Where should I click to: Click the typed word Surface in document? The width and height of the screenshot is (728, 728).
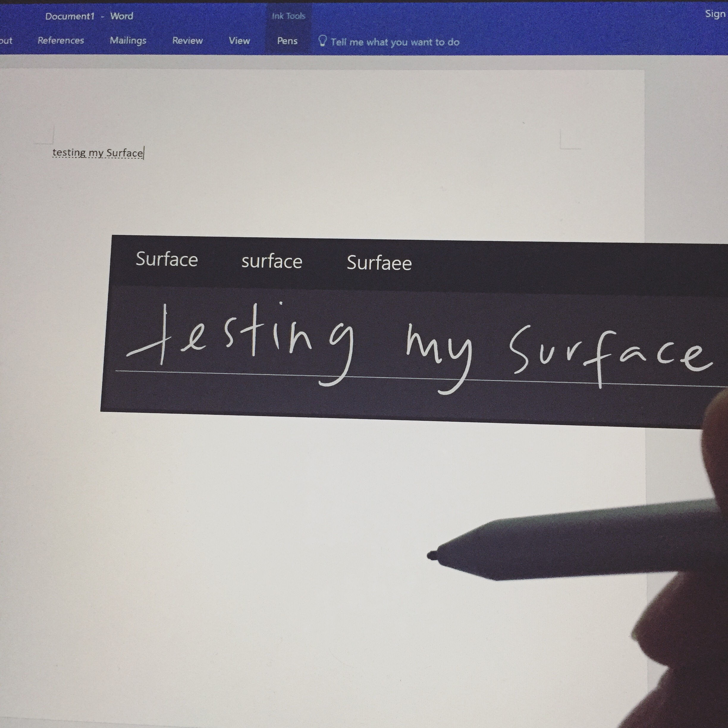point(124,153)
